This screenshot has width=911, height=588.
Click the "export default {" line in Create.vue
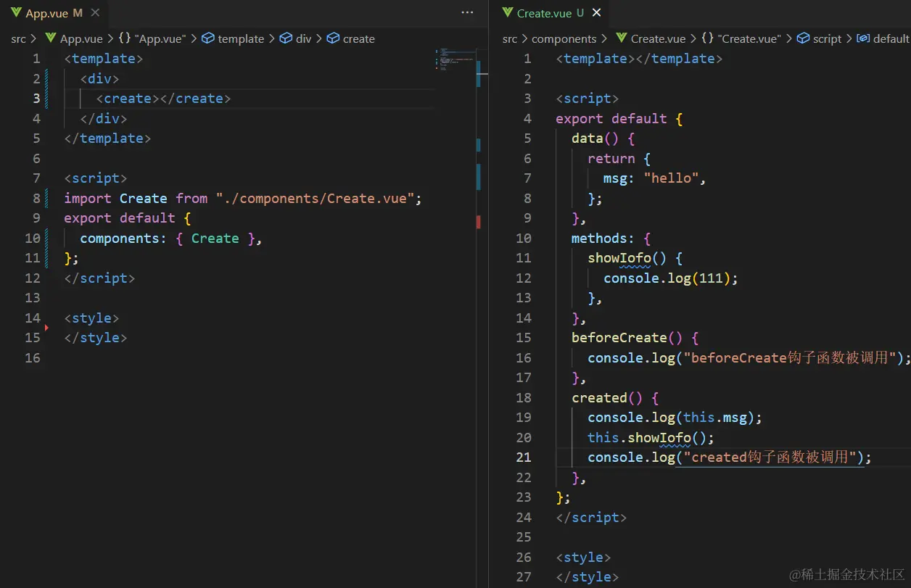click(619, 118)
